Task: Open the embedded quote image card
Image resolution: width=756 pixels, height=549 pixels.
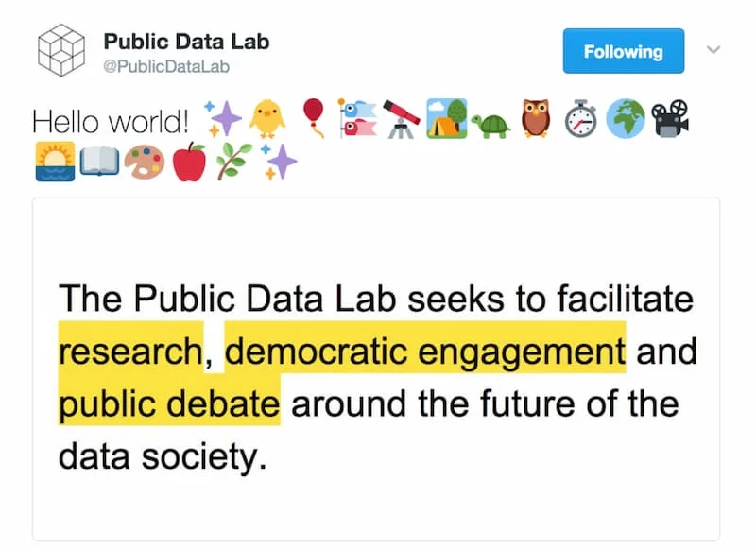Action: [376, 369]
